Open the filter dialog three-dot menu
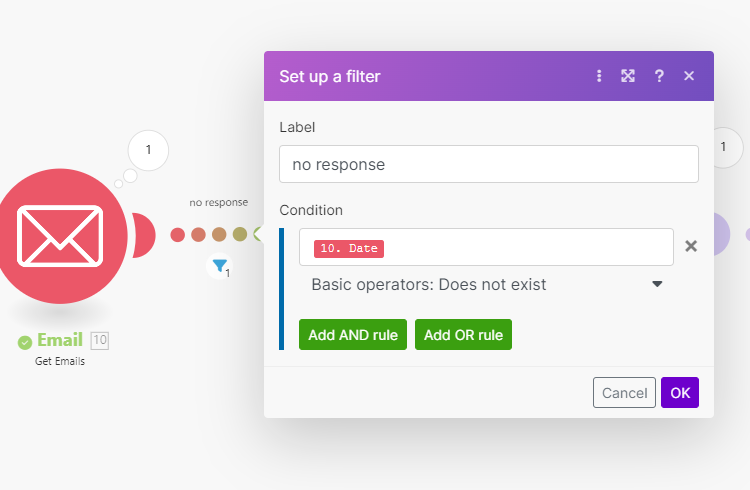The height and width of the screenshot is (490, 750). [599, 76]
